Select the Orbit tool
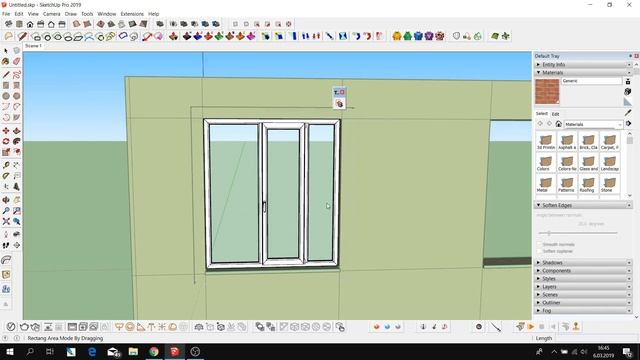 point(6,200)
